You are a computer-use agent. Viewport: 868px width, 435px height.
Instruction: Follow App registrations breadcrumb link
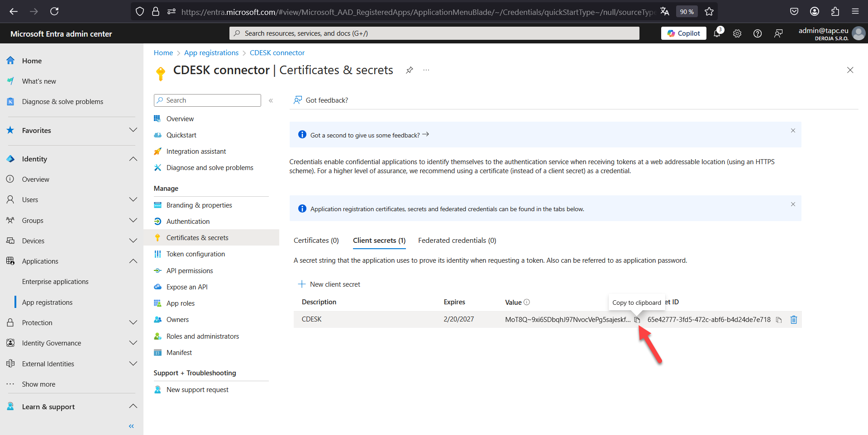211,53
